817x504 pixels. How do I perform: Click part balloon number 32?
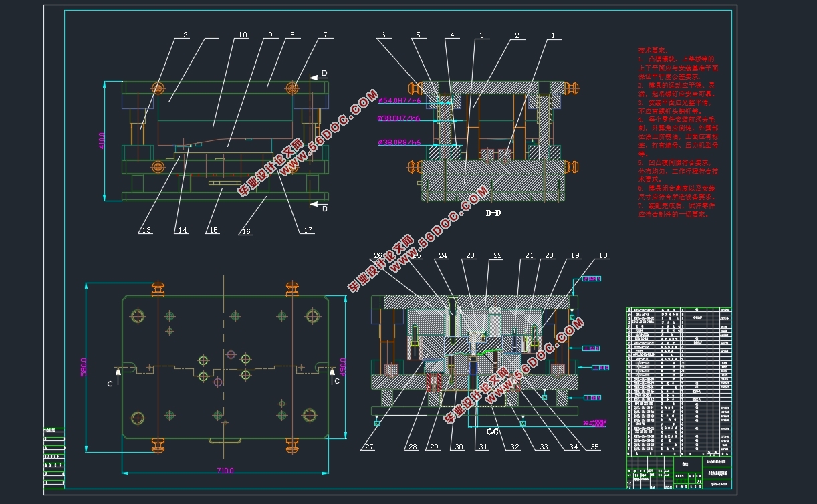click(x=514, y=447)
